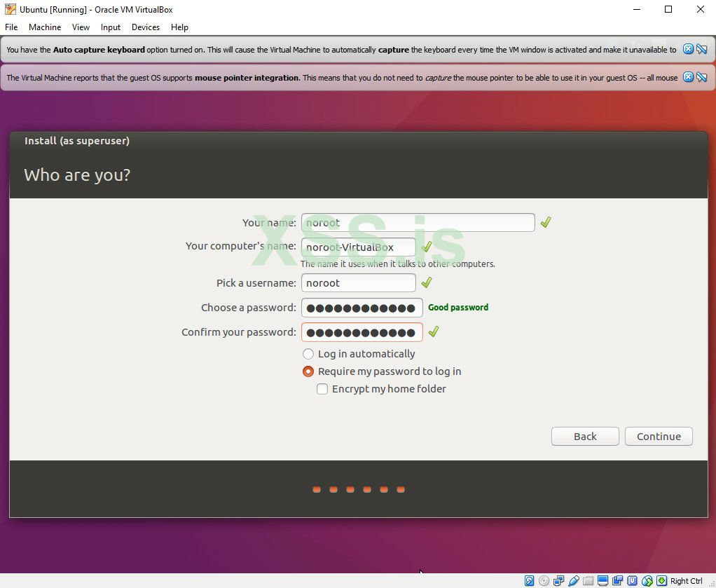Click the Right Ctrl host key label
The height and width of the screenshot is (588, 716).
(686, 581)
